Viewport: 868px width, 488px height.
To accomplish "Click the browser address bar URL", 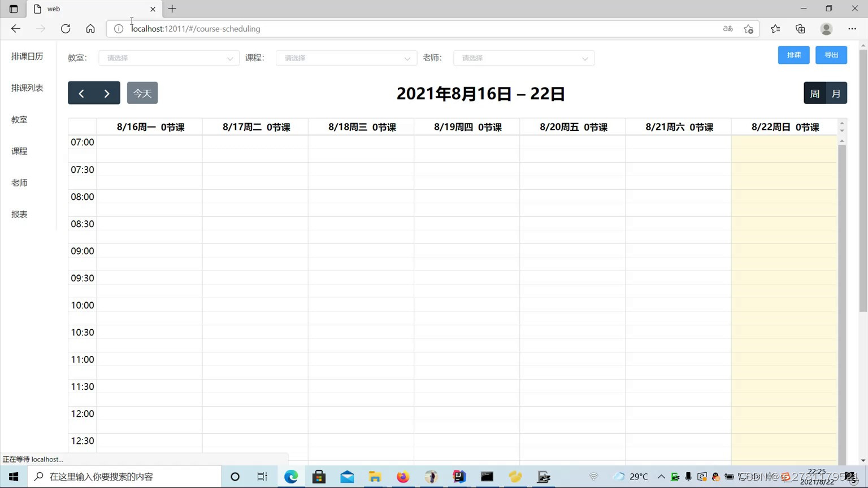I will [196, 29].
